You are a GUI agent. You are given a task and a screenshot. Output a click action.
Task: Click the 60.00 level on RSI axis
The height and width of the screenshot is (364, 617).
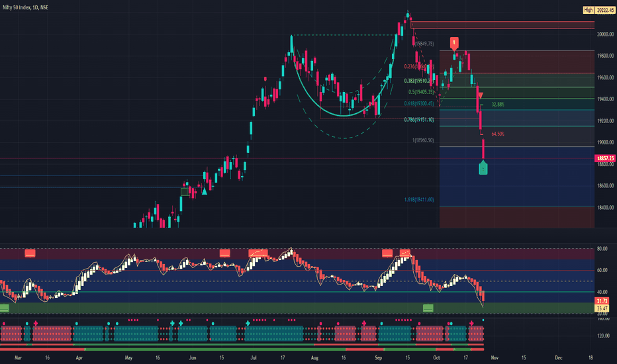602,270
